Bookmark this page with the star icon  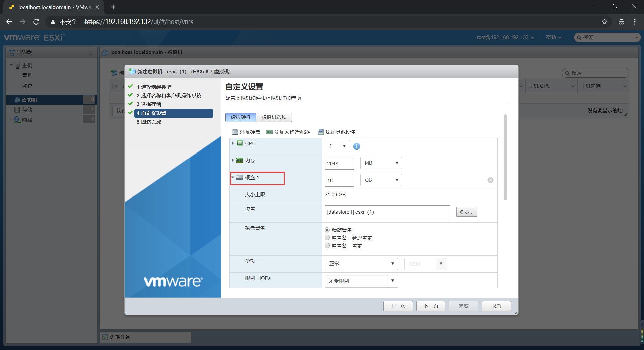pyautogui.click(x=604, y=22)
